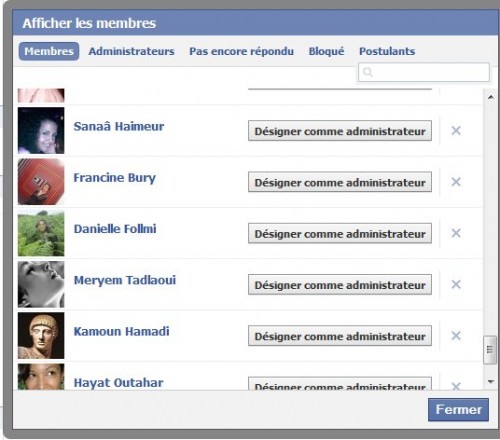Select the Membres tab
This screenshot has height=440, width=500.
coord(49,51)
